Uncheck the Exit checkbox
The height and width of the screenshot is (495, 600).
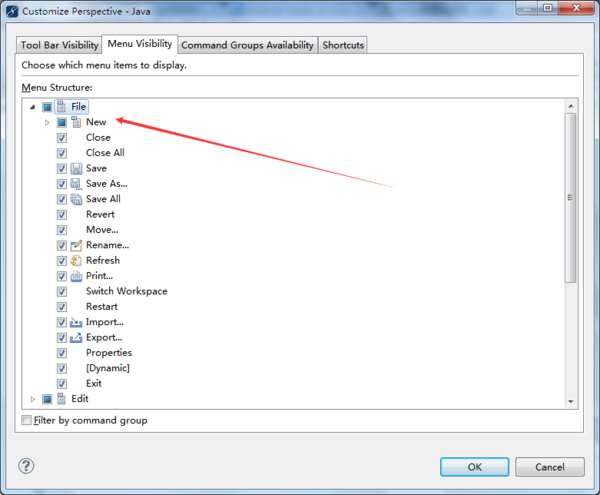pos(62,384)
